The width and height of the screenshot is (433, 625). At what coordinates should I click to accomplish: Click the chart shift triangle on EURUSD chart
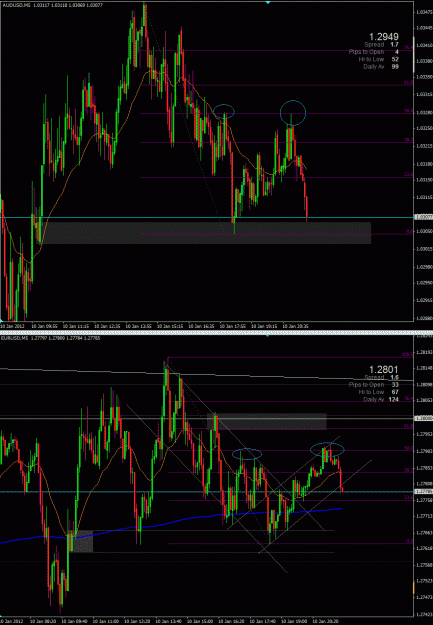pyautogui.click(x=268, y=336)
